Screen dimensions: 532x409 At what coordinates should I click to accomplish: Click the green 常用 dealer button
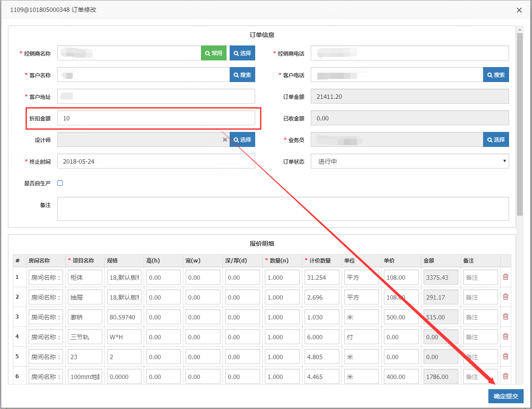pyautogui.click(x=214, y=53)
